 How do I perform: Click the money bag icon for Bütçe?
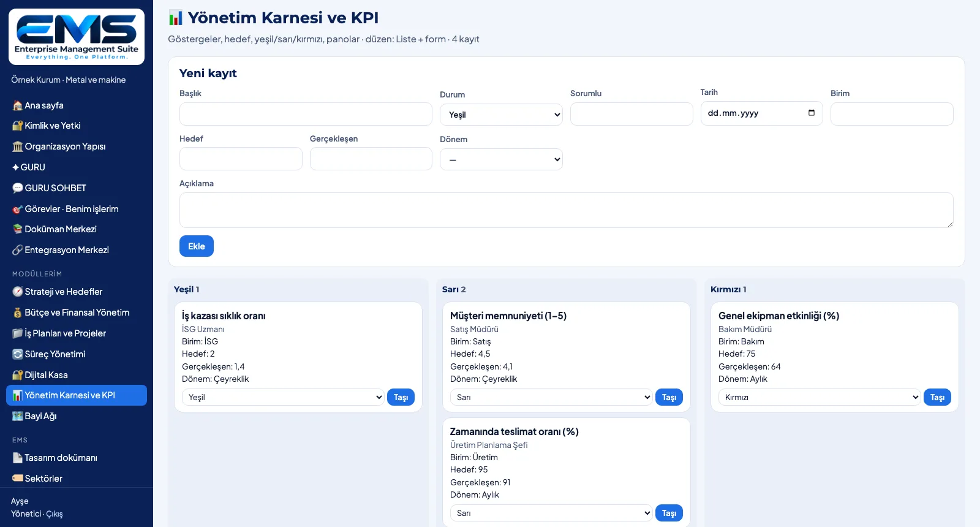point(18,313)
